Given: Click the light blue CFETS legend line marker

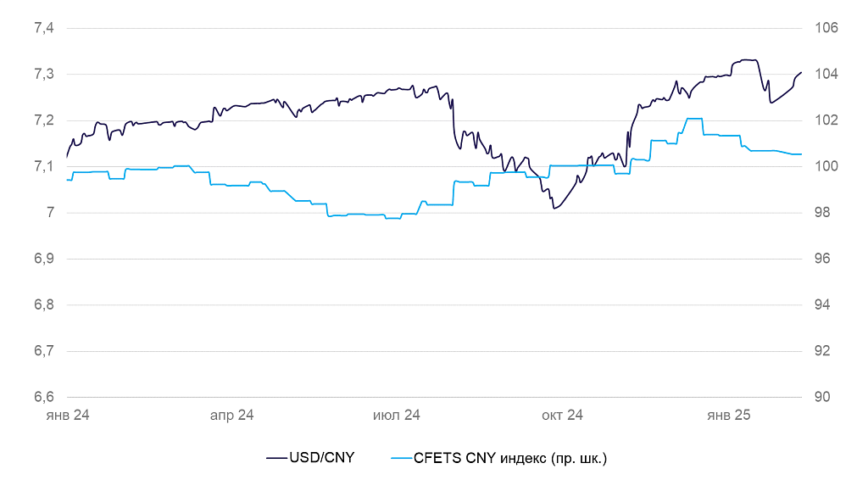Looking at the screenshot, I should (x=398, y=458).
